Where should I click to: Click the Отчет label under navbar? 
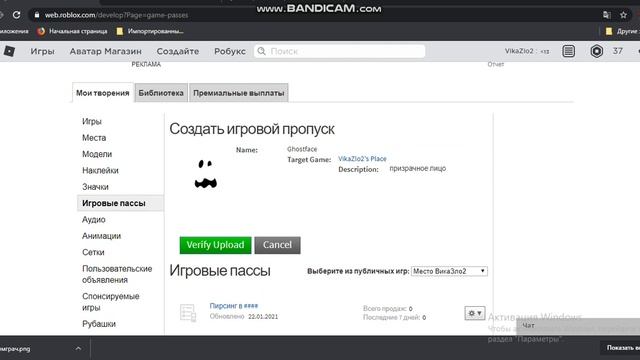pyautogui.click(x=496, y=64)
